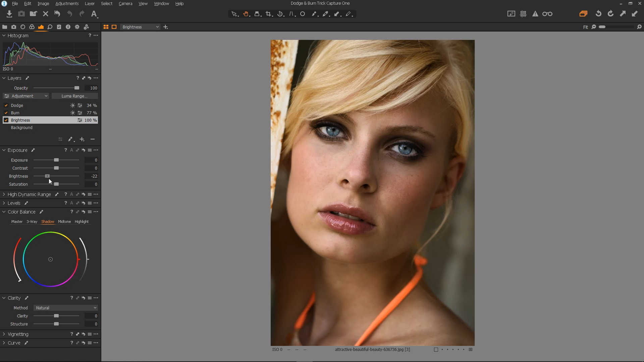The width and height of the screenshot is (644, 362).
Task: Open the Clarity Method Natural dropdown
Action: (66, 308)
